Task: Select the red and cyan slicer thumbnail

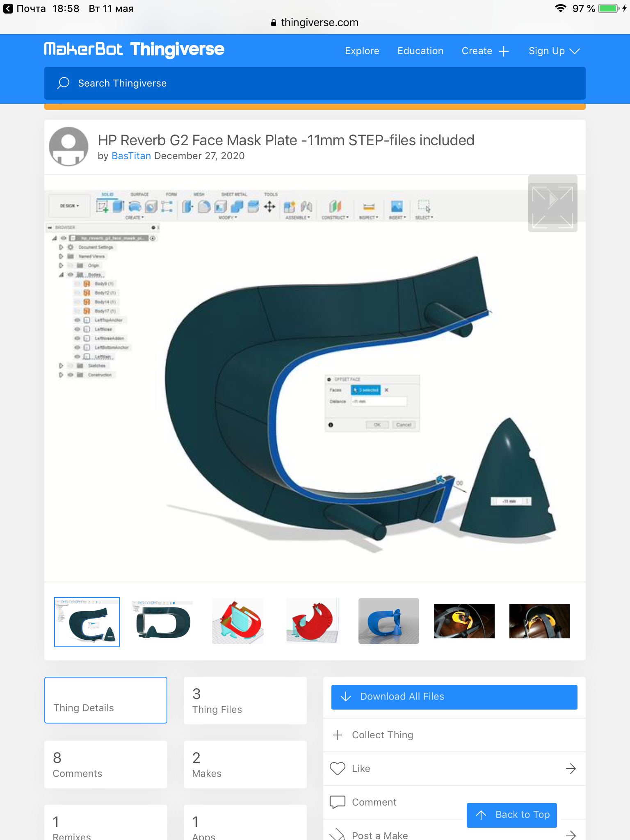Action: pyautogui.click(x=238, y=621)
